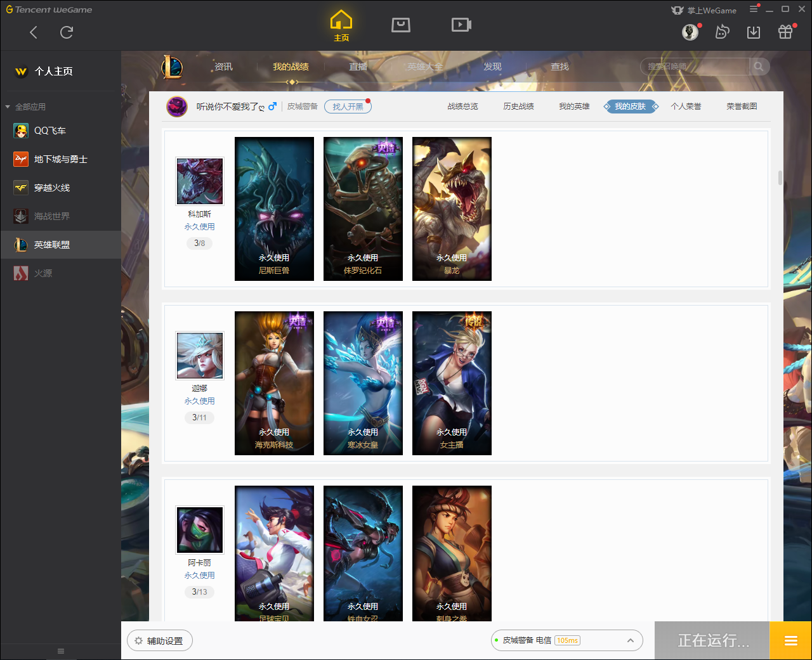812x660 pixels.
Task: Expand the 皮城警备 电信 server dropdown
Action: [567, 640]
